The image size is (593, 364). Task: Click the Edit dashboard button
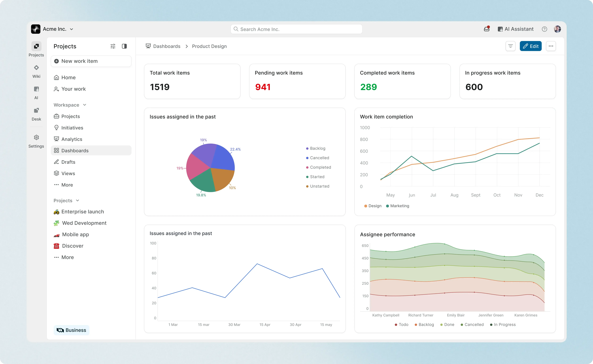coord(531,46)
